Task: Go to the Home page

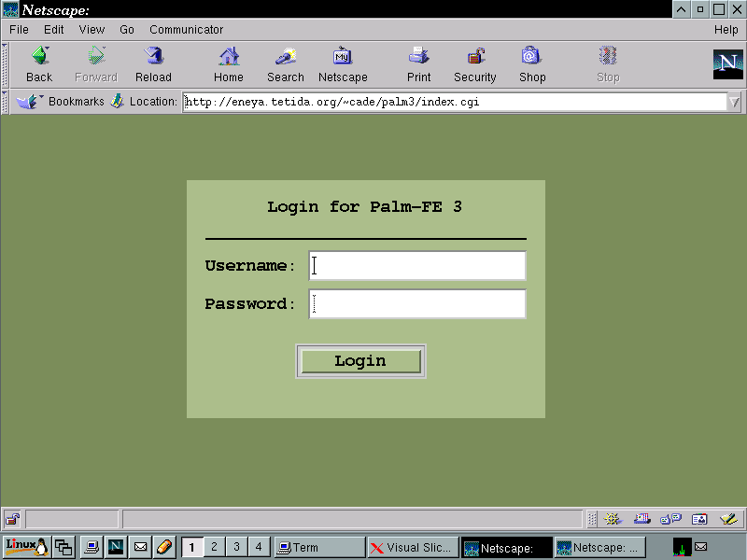Action: click(228, 64)
